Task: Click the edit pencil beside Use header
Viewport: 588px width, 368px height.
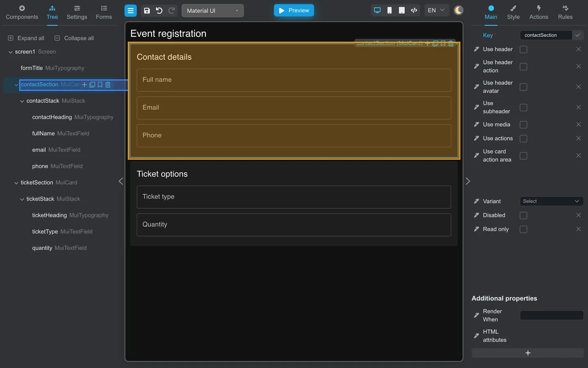Action: (x=477, y=49)
